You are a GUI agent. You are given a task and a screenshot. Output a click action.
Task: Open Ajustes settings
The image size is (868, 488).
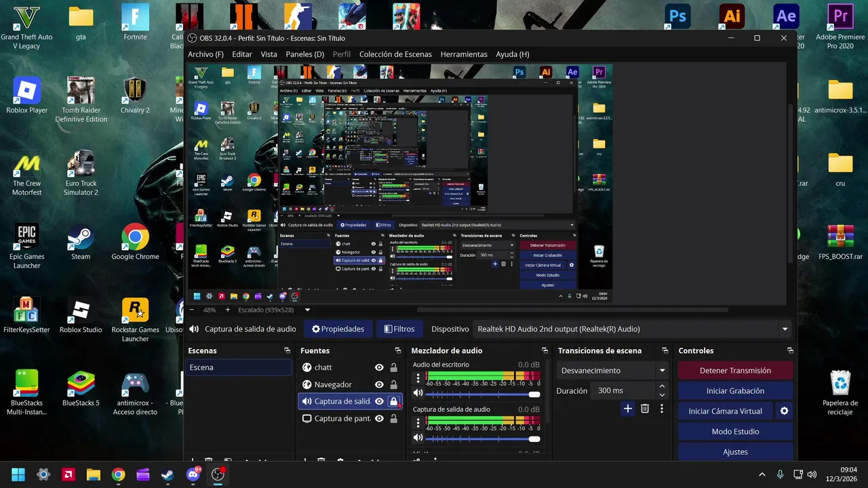[x=735, y=452]
